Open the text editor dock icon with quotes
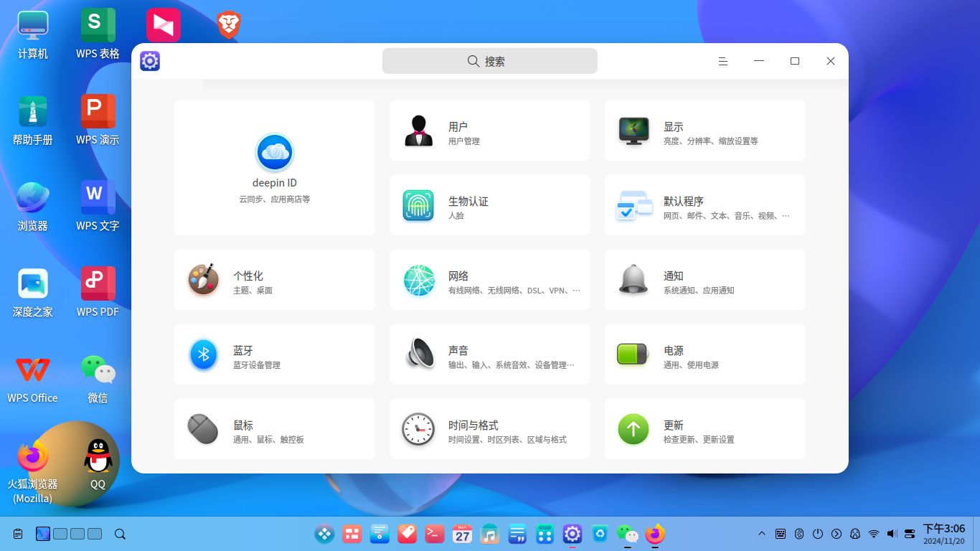 coord(517,534)
